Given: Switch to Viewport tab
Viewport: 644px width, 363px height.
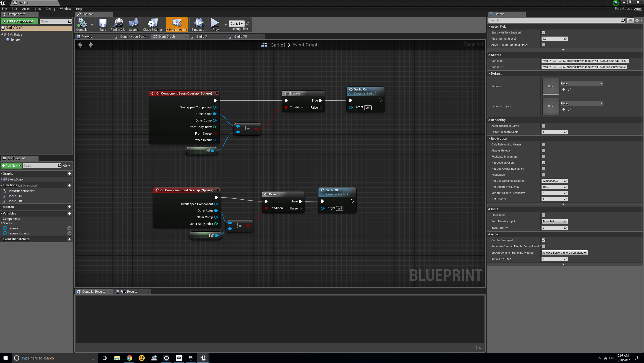Looking at the screenshot, I should [x=88, y=37].
